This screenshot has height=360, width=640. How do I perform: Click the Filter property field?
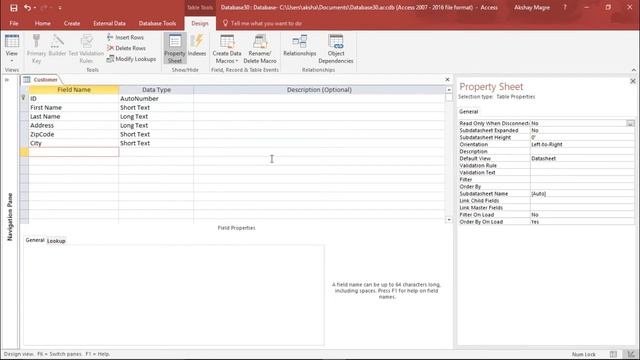pyautogui.click(x=582, y=180)
